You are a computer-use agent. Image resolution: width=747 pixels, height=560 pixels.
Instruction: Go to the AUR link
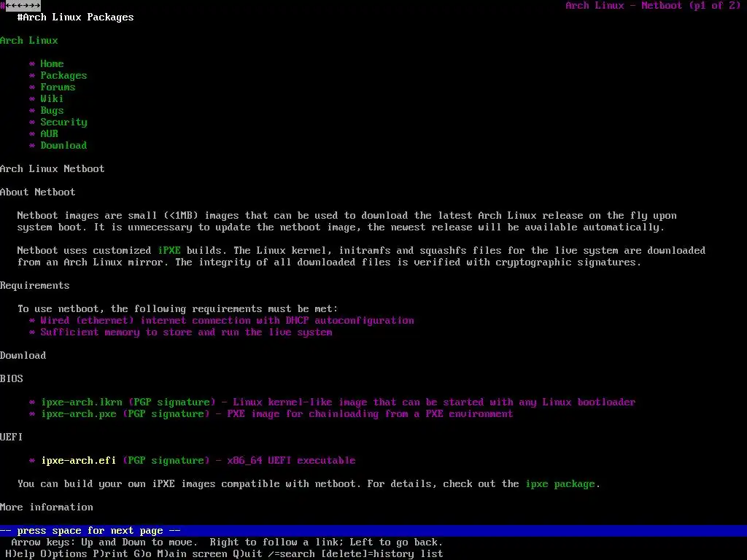point(49,134)
